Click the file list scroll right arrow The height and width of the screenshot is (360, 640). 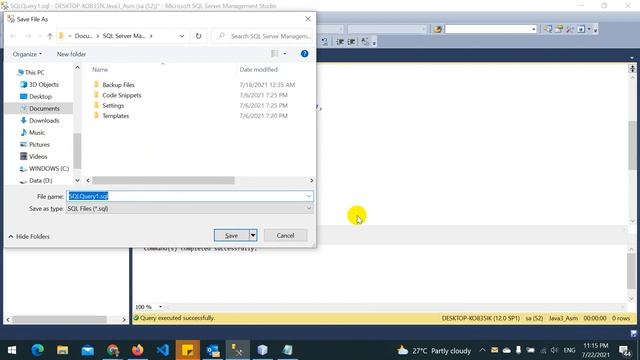tap(311, 180)
